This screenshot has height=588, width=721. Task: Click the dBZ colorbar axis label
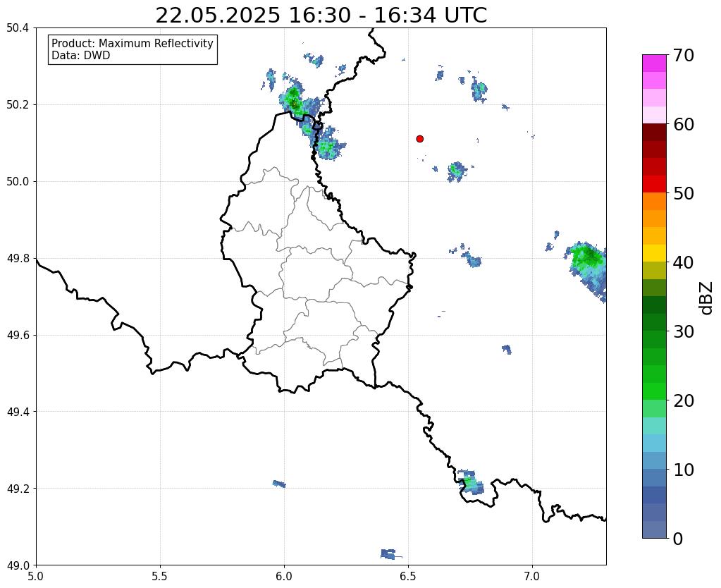tap(707, 298)
